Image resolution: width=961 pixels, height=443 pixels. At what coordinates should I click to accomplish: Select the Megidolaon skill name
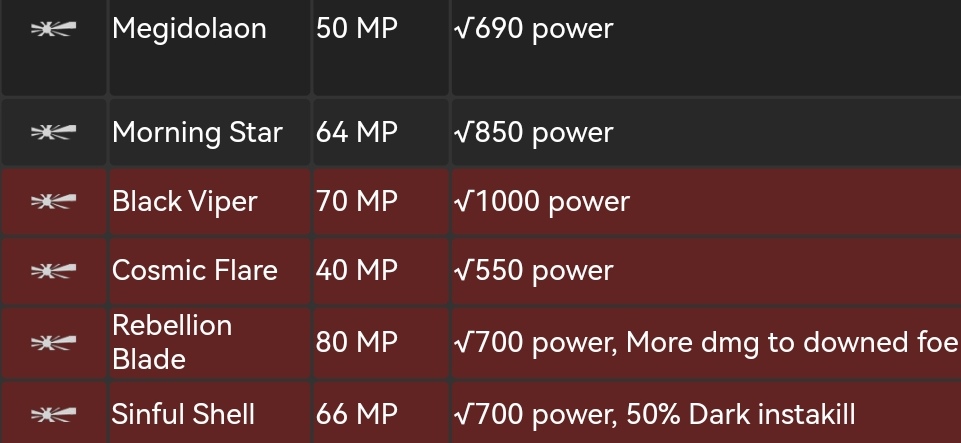(189, 29)
